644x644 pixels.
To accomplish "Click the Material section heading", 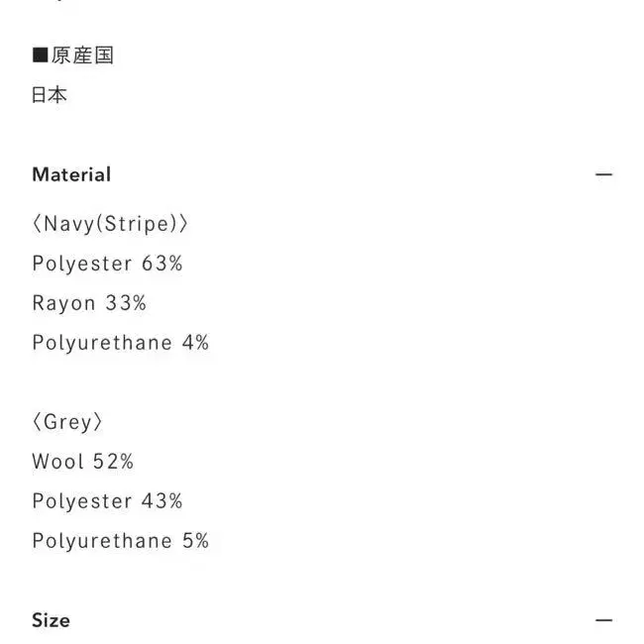I will [x=71, y=174].
